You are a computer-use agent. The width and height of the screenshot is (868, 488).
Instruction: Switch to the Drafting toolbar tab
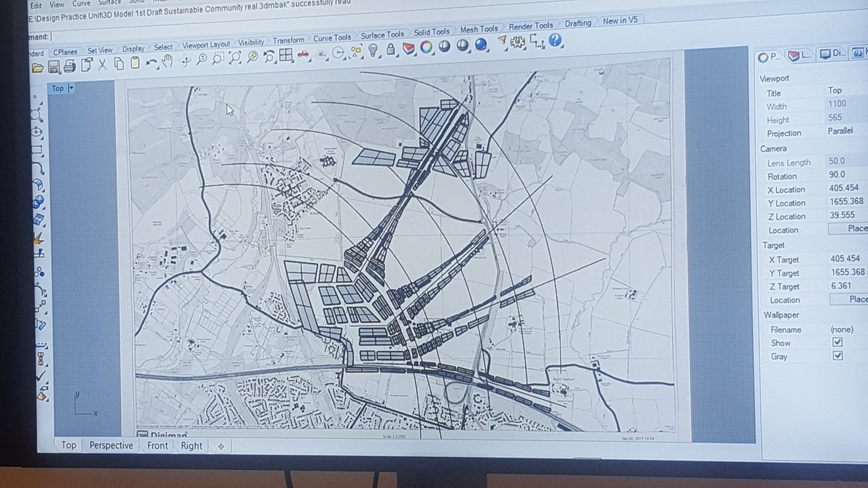(x=577, y=23)
